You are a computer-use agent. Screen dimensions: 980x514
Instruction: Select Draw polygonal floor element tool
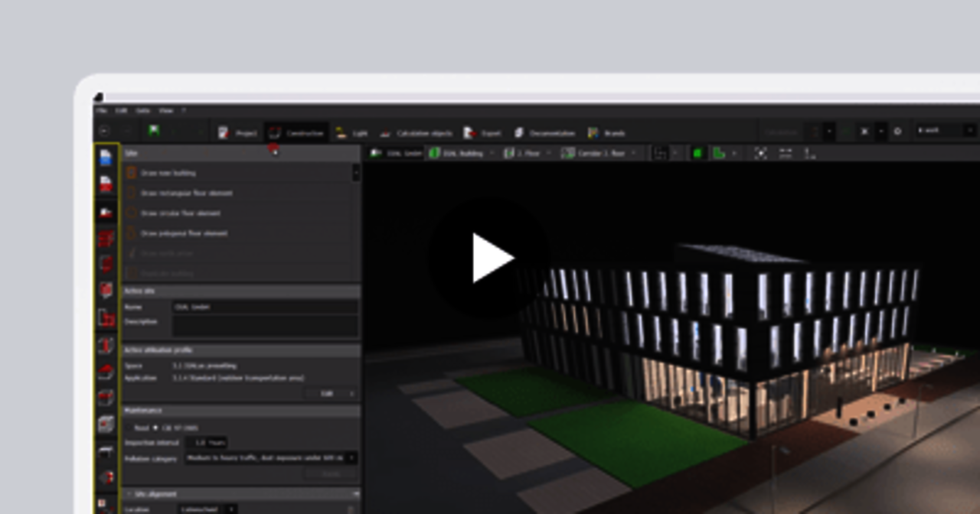coord(184,233)
